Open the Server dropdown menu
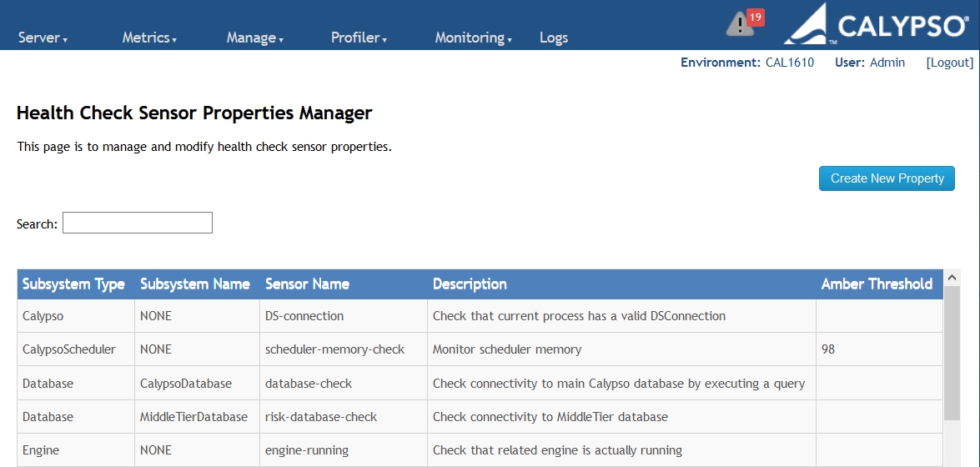 coord(43,38)
